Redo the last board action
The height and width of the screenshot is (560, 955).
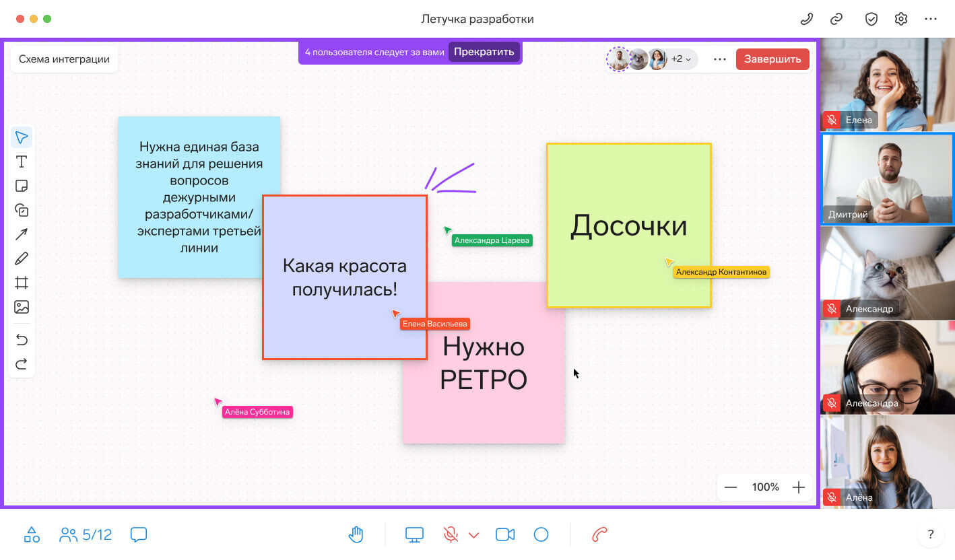tap(22, 364)
